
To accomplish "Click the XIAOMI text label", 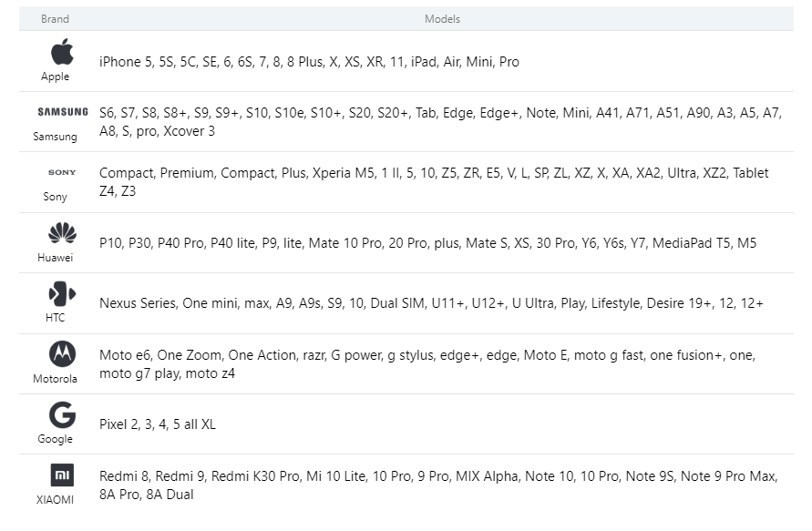I will click(x=55, y=499).
